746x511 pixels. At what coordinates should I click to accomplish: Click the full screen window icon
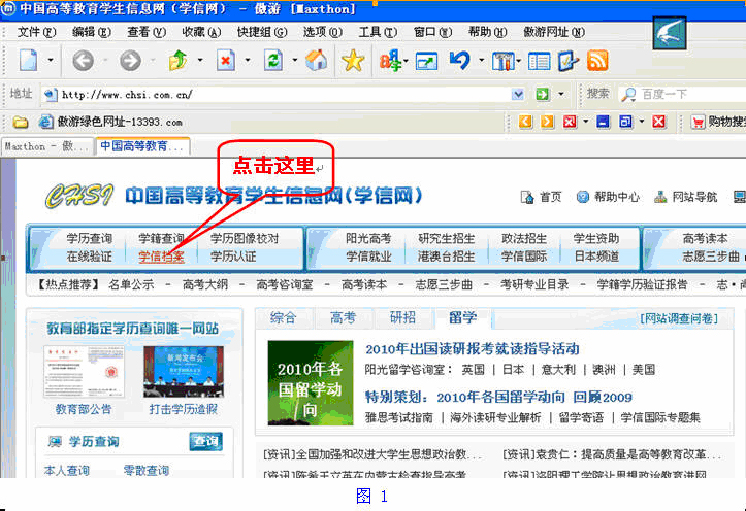(426, 61)
